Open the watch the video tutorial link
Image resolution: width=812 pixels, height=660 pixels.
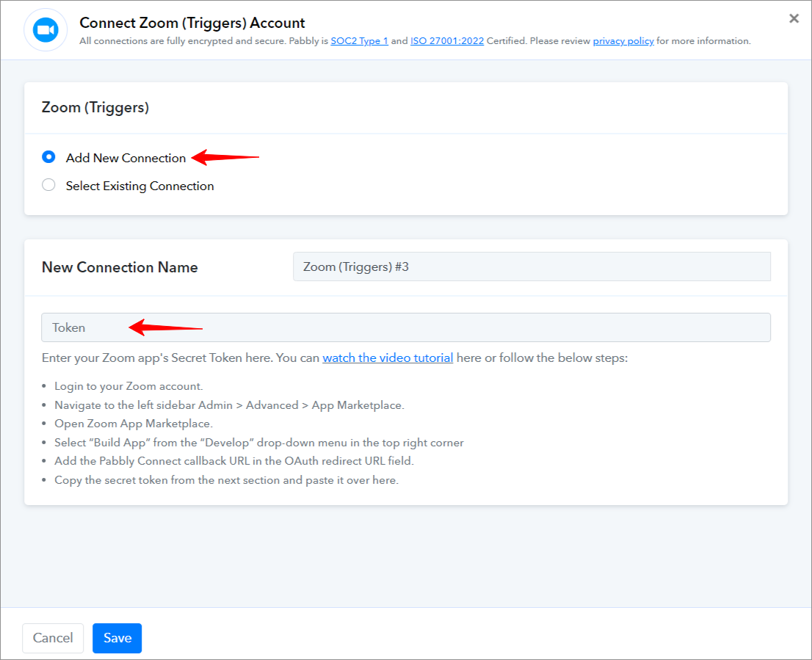pyautogui.click(x=388, y=358)
